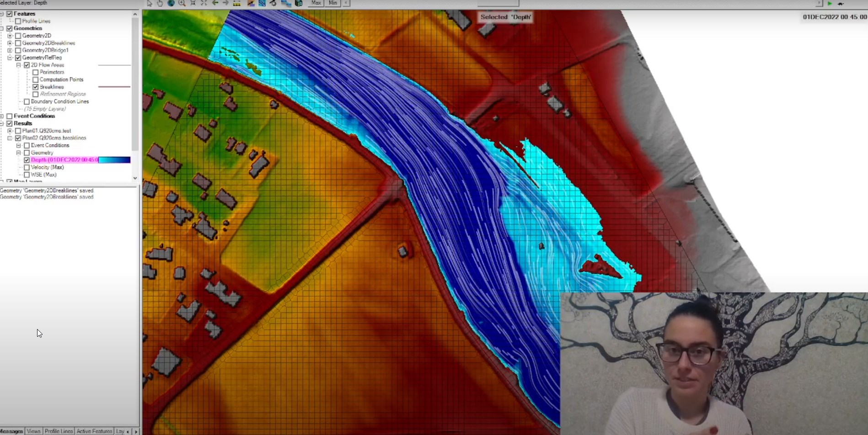Select the arrow pointer tool
The width and height of the screenshot is (868, 435).
pos(150,3)
